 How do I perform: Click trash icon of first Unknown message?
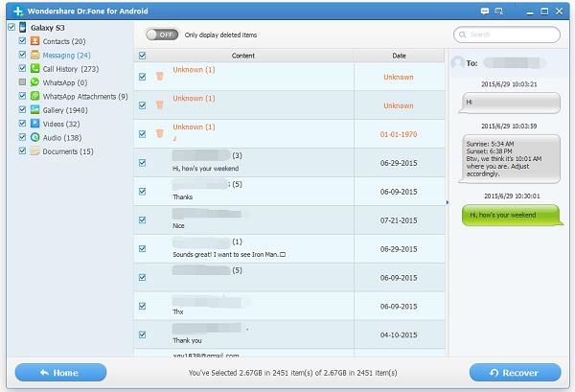159,76
